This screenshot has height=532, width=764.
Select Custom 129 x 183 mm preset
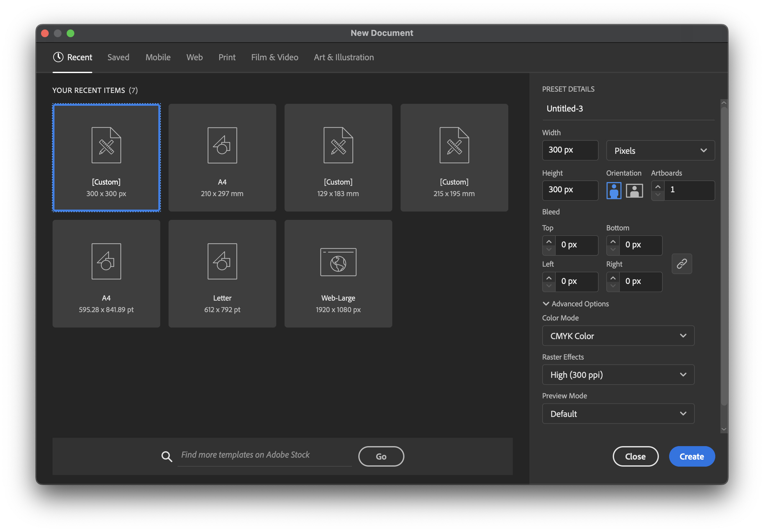point(338,157)
